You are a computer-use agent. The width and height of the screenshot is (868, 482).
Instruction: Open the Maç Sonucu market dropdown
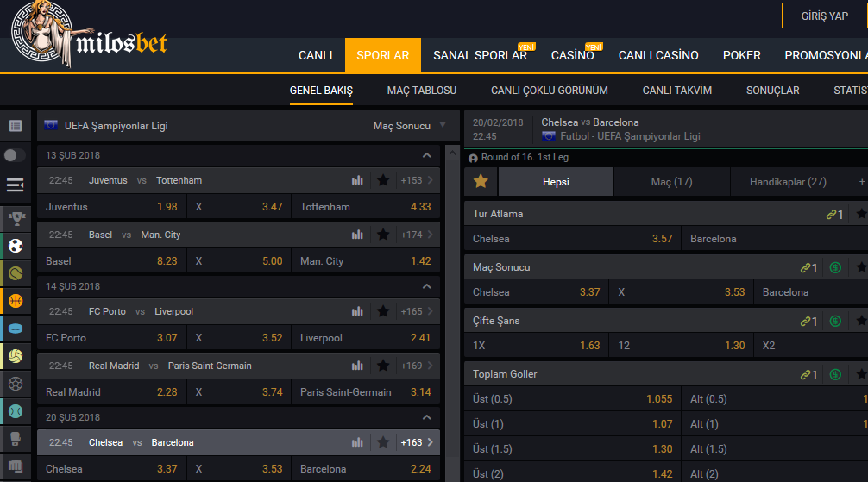point(410,126)
